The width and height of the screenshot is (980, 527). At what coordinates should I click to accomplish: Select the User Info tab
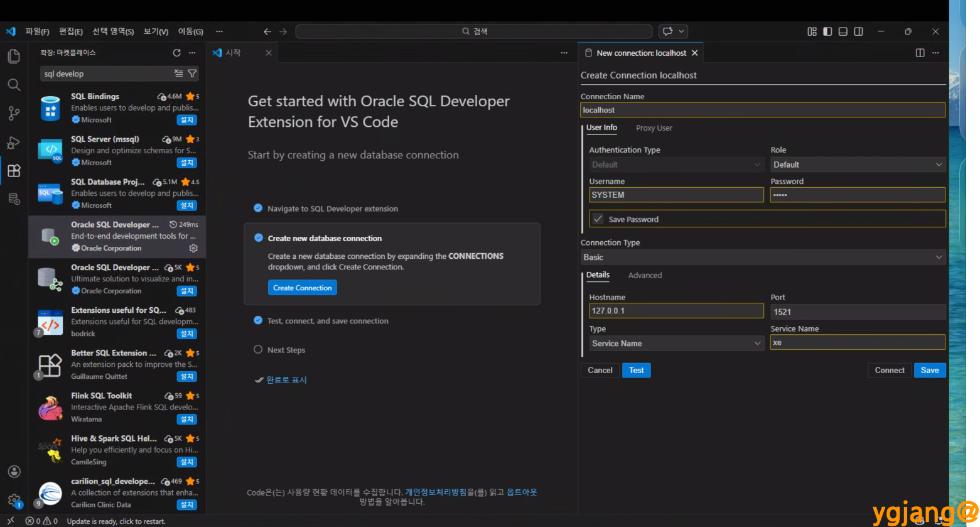pos(601,128)
